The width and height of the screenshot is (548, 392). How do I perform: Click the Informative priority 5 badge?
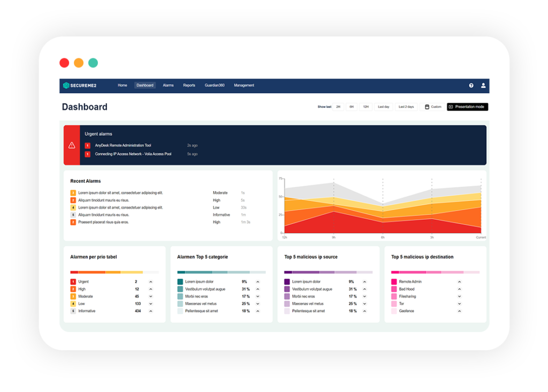73,311
